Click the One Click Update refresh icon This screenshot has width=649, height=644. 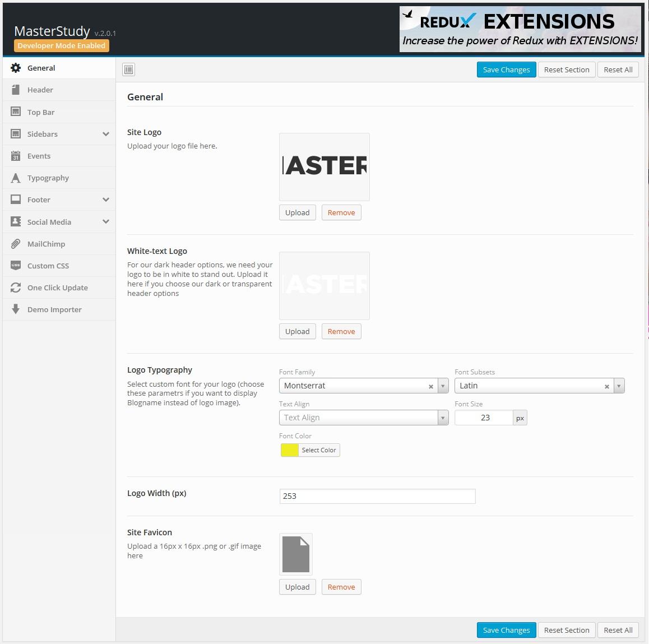pos(16,288)
